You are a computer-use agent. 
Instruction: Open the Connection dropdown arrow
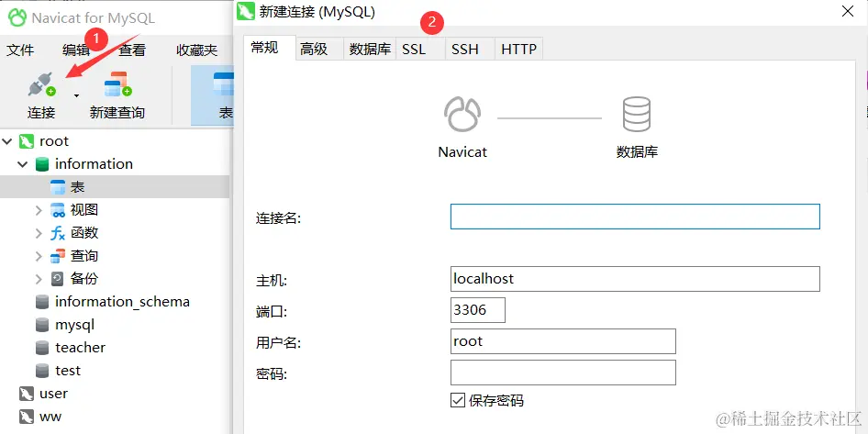(x=76, y=95)
